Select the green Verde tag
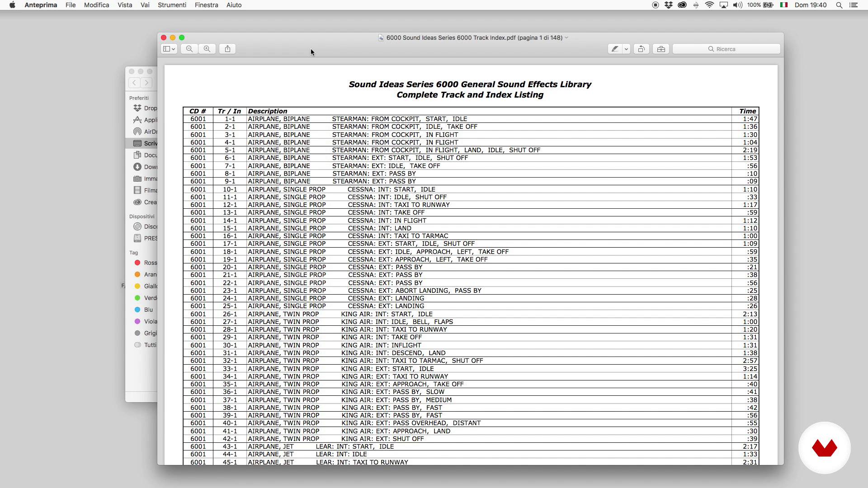 coord(142,298)
